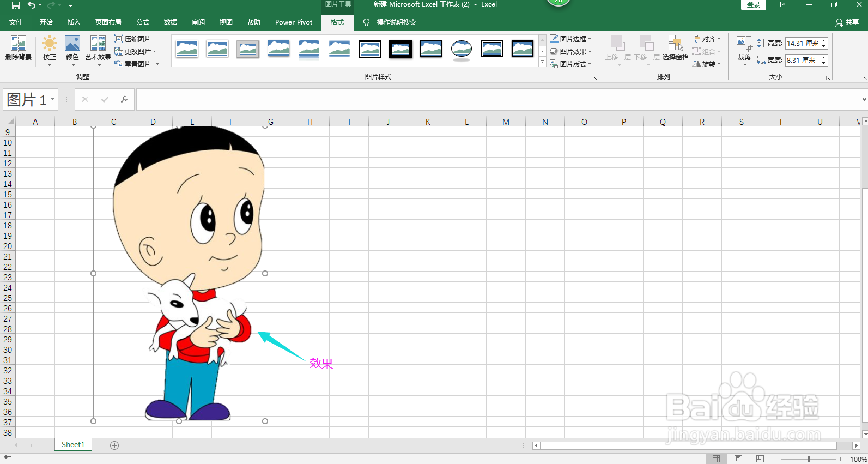Click the Insert Function fx icon
The image size is (868, 464).
[124, 99]
